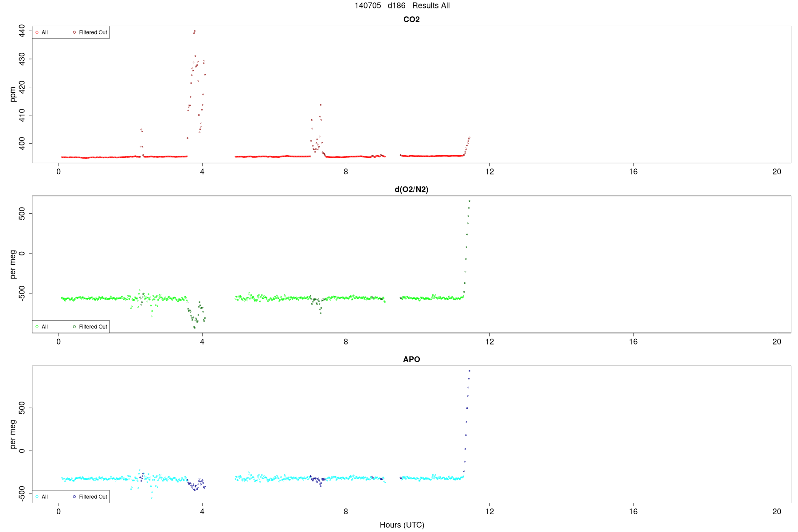Click x-axis tick "8" under d(O2/N2) panel
798x532 pixels.
346,342
